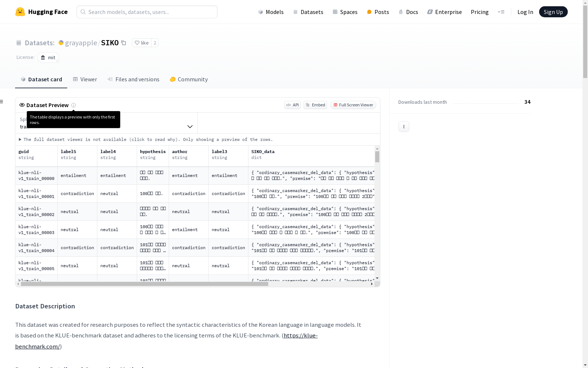The width and height of the screenshot is (588, 368).
Task: Open the Community tab
Action: [x=189, y=79]
